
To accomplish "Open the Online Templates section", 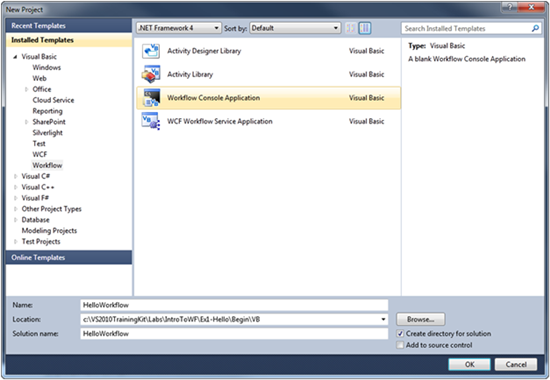I will 69,258.
